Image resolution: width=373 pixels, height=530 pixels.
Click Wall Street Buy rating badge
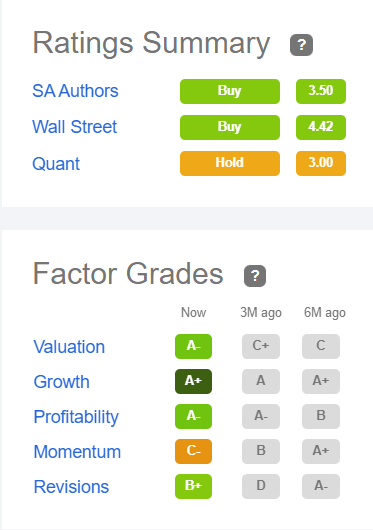pos(230,127)
